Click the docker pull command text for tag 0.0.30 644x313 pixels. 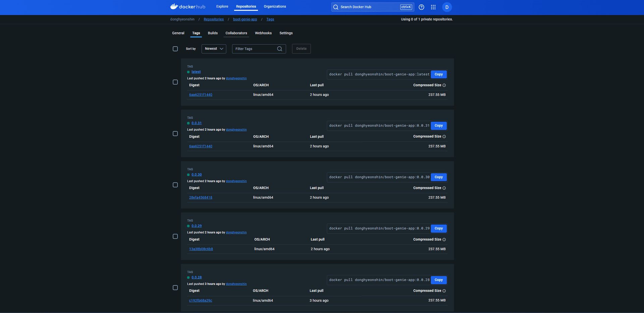pos(379,177)
